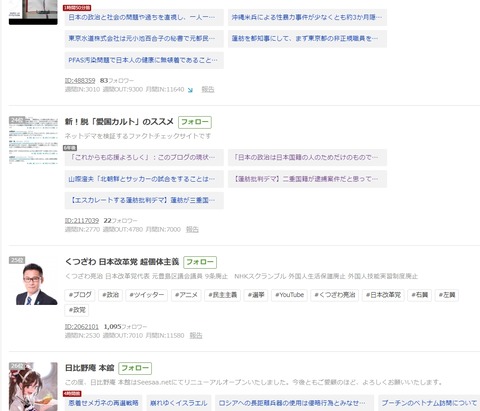
Task: Click the 1,095フォロワー follower count
Action: pyautogui.click(x=125, y=327)
